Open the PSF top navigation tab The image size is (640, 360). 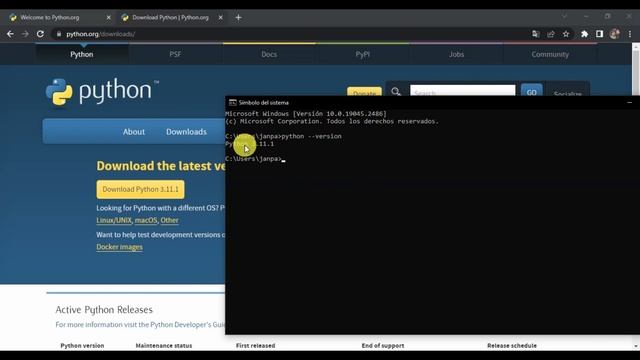tap(175, 54)
